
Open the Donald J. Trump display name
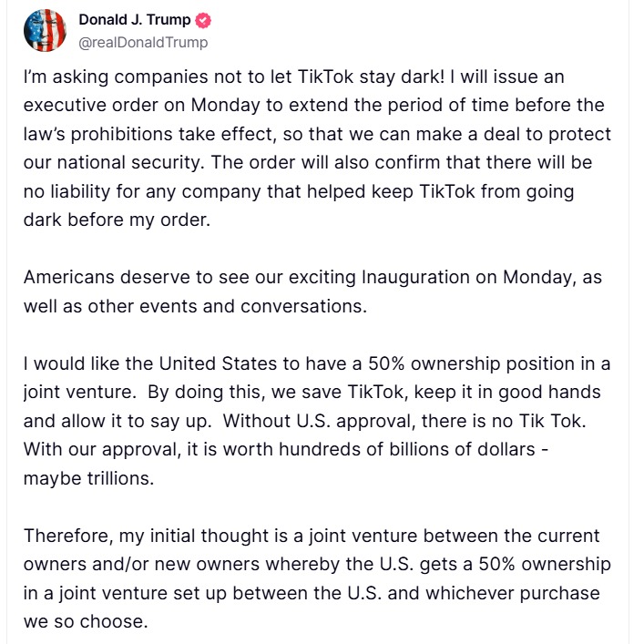pos(135,20)
